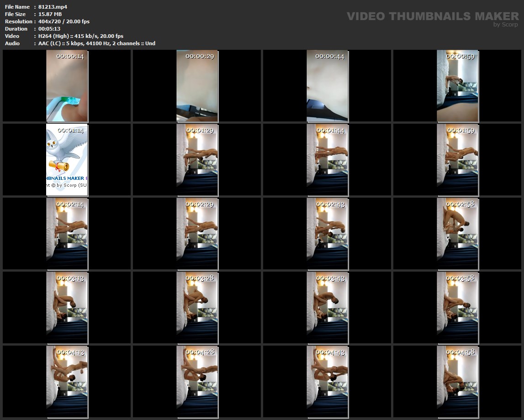This screenshot has height=420, width=524.
Task: Select the thumbnail stamped 00:02:43
Action: coord(328,234)
